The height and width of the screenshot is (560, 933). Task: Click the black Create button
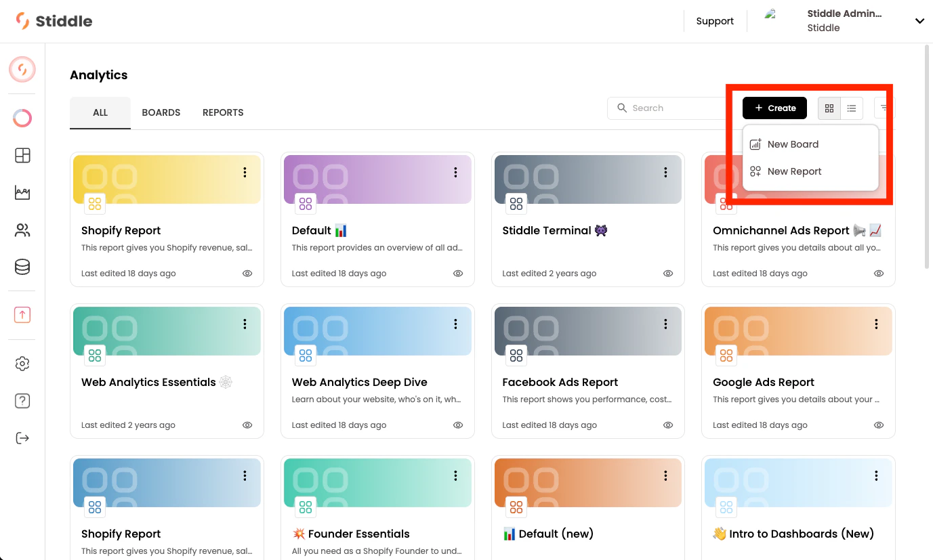pos(774,108)
